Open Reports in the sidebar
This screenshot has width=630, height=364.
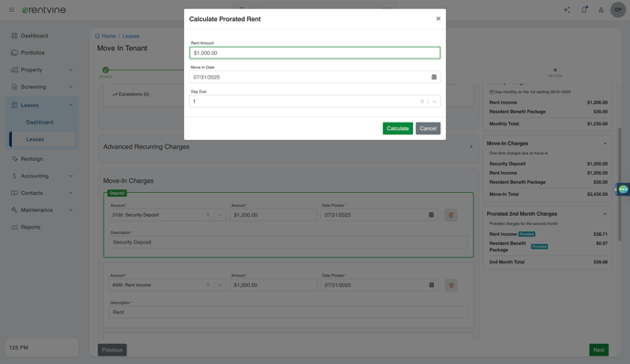point(30,227)
